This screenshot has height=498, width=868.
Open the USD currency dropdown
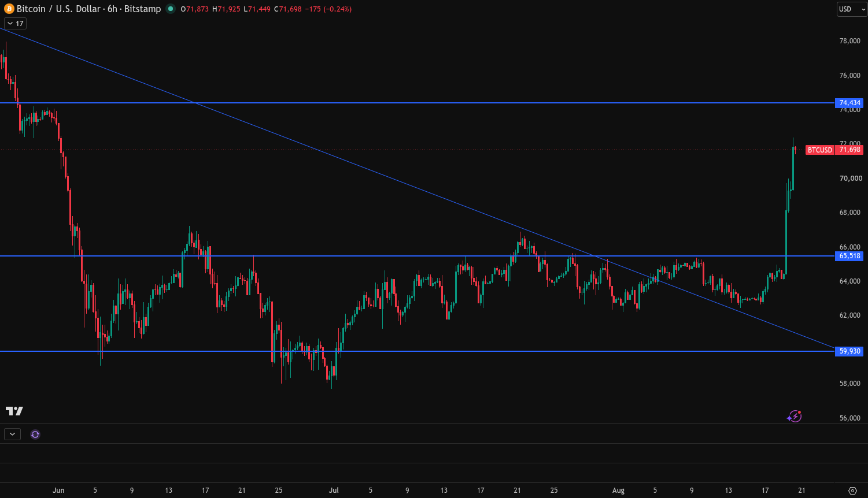(852, 9)
